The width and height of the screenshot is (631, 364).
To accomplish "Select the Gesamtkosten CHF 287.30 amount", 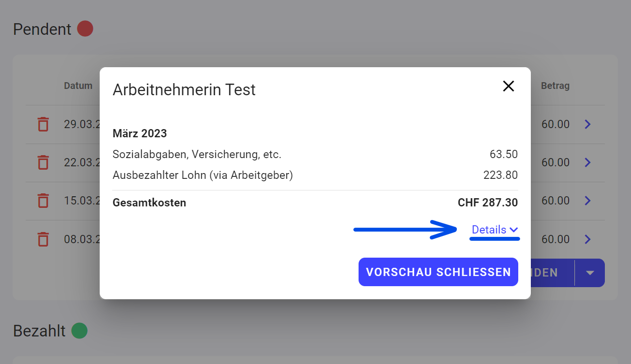I will tap(488, 203).
